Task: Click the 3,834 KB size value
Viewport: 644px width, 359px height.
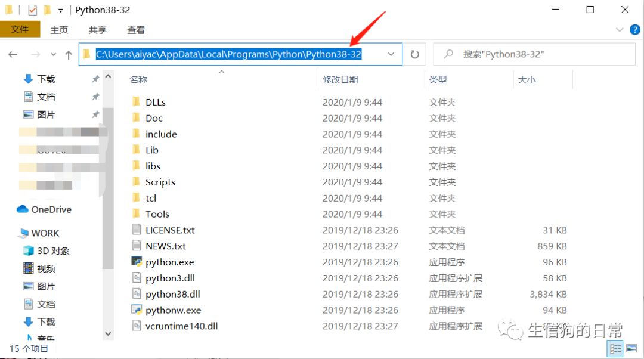Action: click(x=548, y=294)
